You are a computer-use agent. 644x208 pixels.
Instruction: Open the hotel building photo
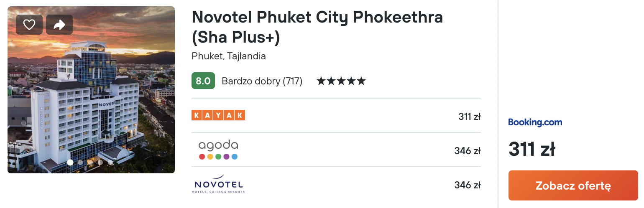pos(91,90)
